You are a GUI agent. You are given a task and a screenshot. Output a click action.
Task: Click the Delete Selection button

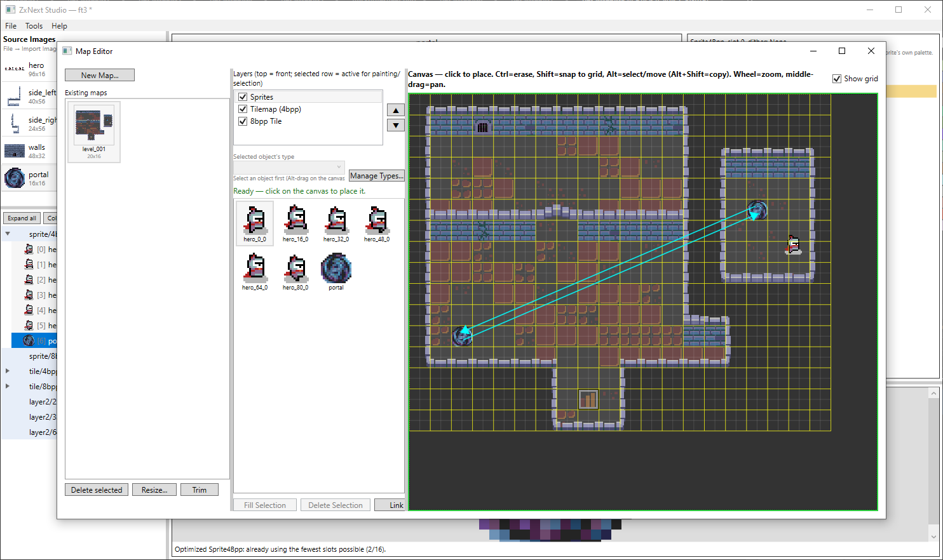point(336,505)
